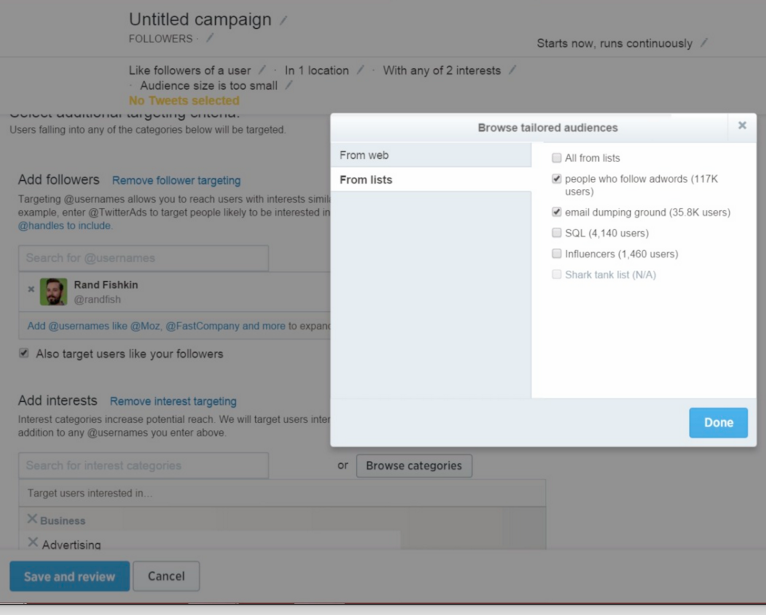Click pencil next to 'Audience size is too small'
Image resolution: width=766 pixels, height=615 pixels.
pyautogui.click(x=289, y=86)
